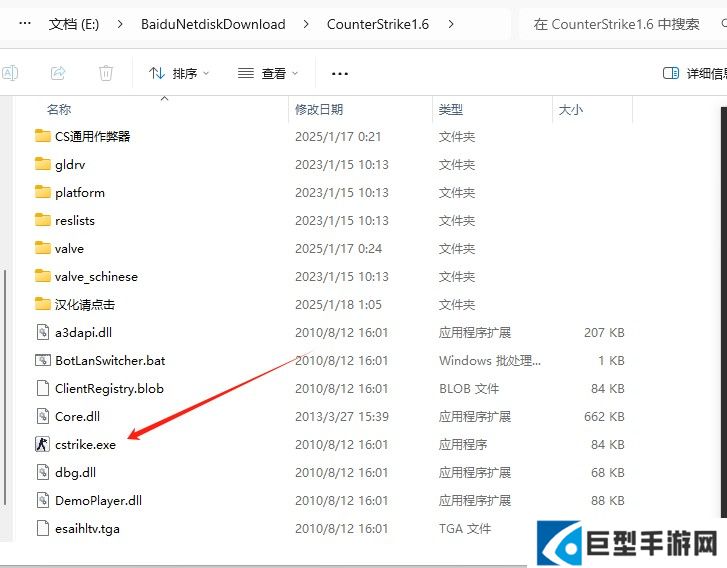Click the valve folder icon
Image resolution: width=727 pixels, height=568 pixels.
click(43, 248)
